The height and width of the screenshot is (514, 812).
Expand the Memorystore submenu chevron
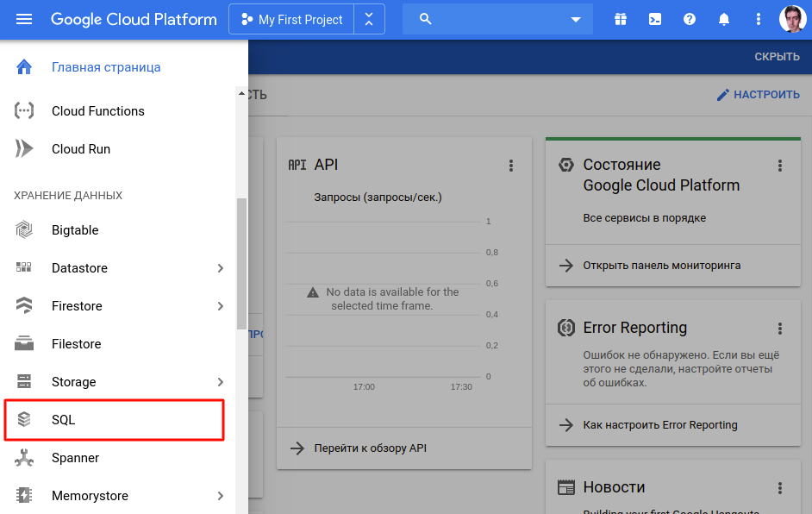pyautogui.click(x=221, y=496)
